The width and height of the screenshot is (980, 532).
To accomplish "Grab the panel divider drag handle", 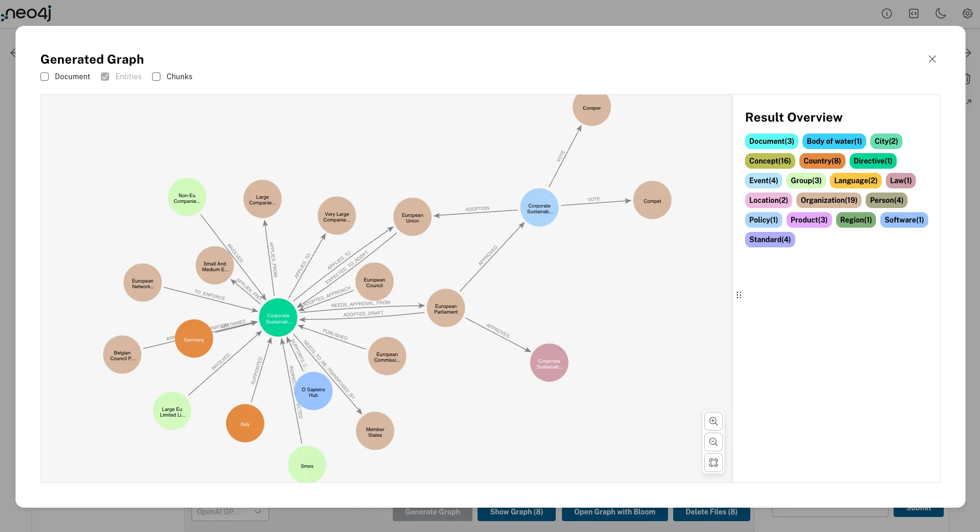I will click(x=739, y=295).
